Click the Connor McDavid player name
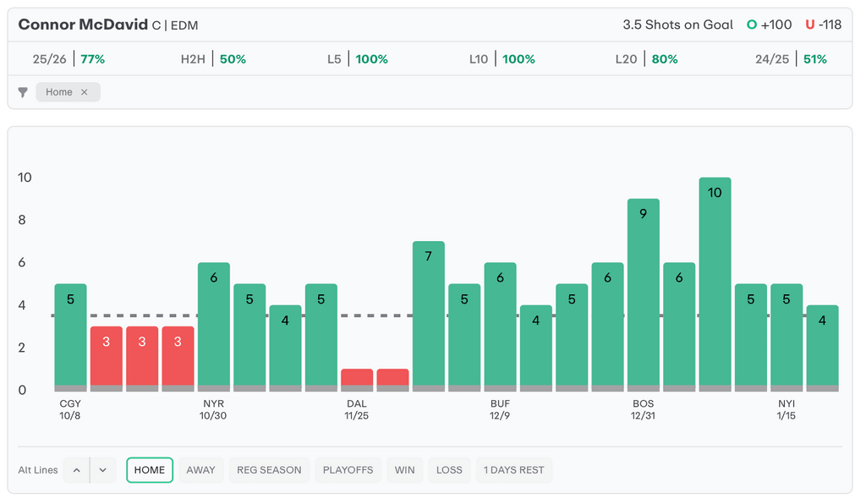The height and width of the screenshot is (504, 866). tap(83, 25)
